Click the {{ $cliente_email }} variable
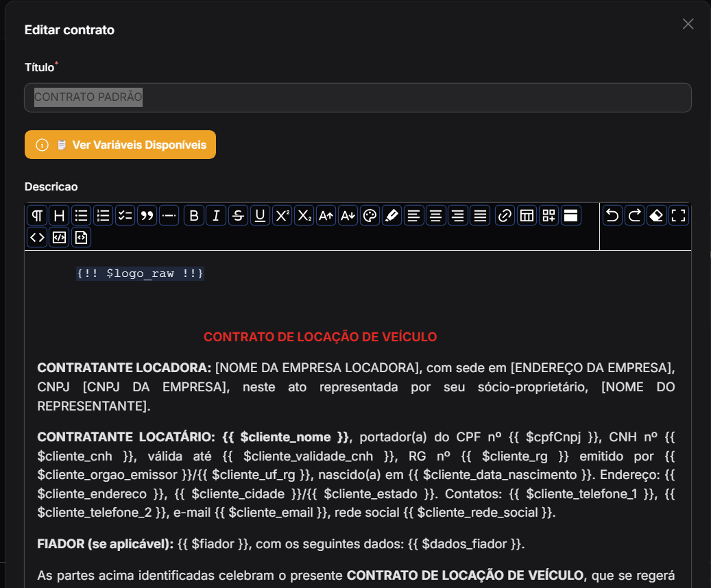 [x=271, y=513]
